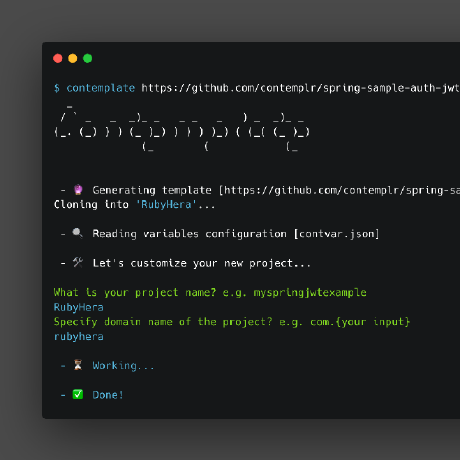Click the 'Let's customize your new project' text
The height and width of the screenshot is (460, 460).
click(x=201, y=263)
